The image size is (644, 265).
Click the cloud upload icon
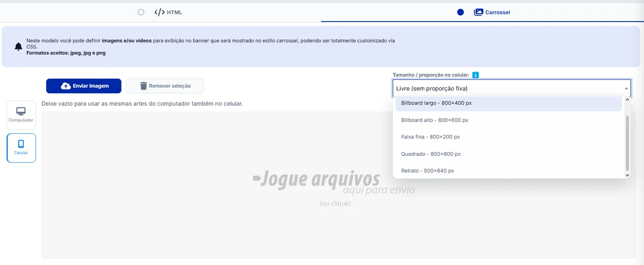point(66,86)
